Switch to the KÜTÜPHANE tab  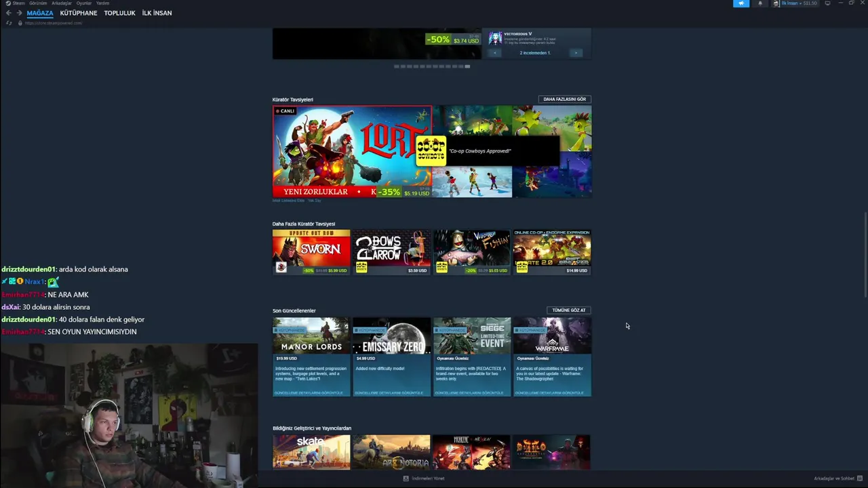point(79,13)
